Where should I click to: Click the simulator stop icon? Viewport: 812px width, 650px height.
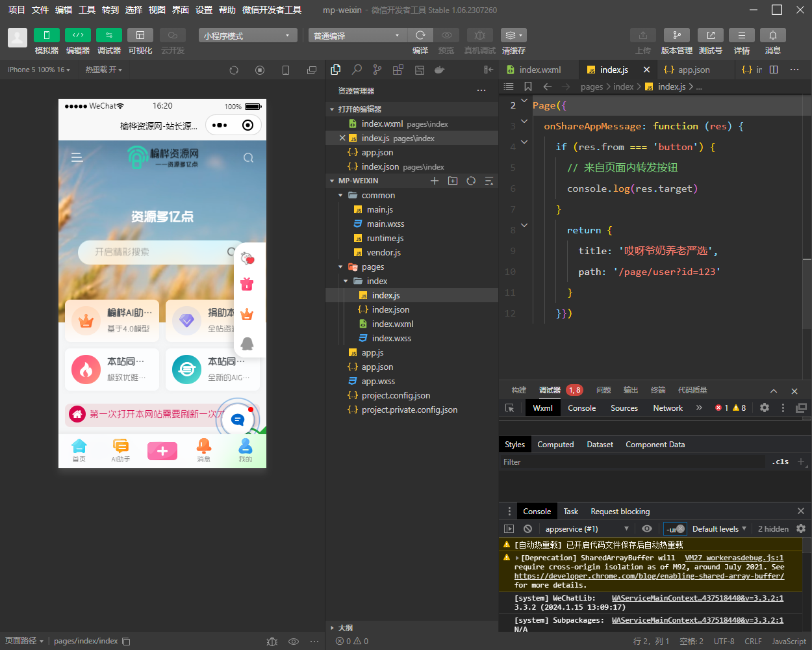(260, 70)
